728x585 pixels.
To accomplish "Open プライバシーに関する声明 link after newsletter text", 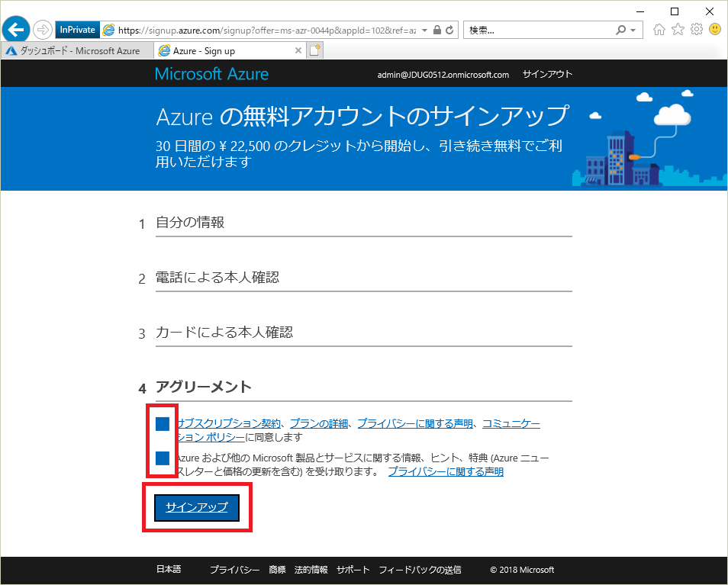I will point(446,471).
